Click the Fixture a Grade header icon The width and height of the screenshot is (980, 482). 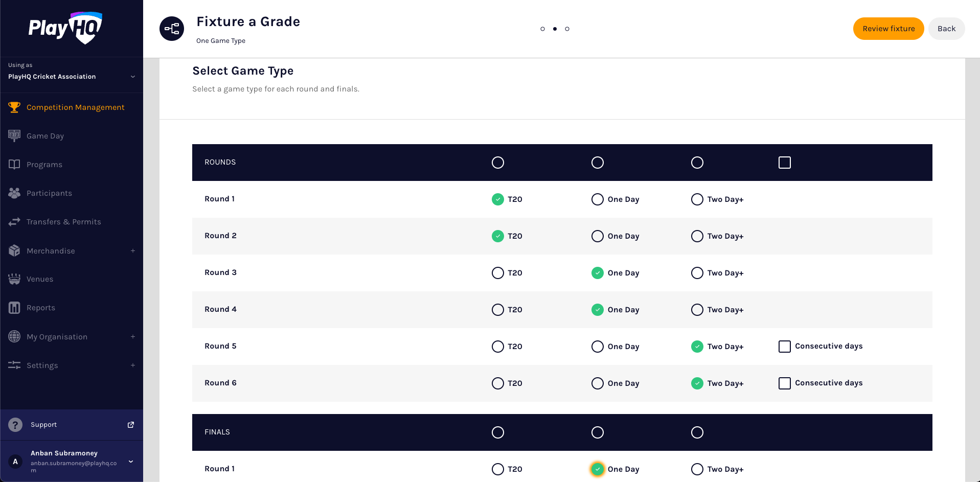(172, 29)
